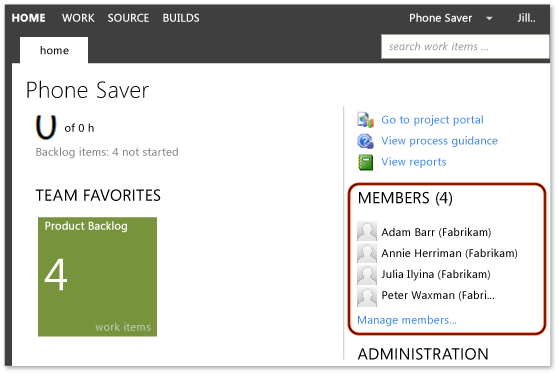The image size is (558, 374).
Task: Select Julia Ilyina (Fabrikam) member name
Action: click(x=436, y=274)
